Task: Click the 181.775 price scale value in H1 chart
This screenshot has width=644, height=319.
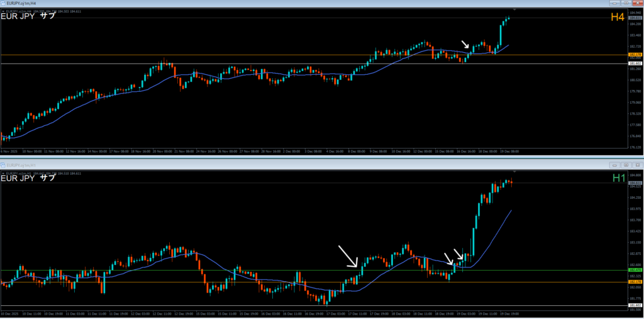Action: tap(635, 298)
